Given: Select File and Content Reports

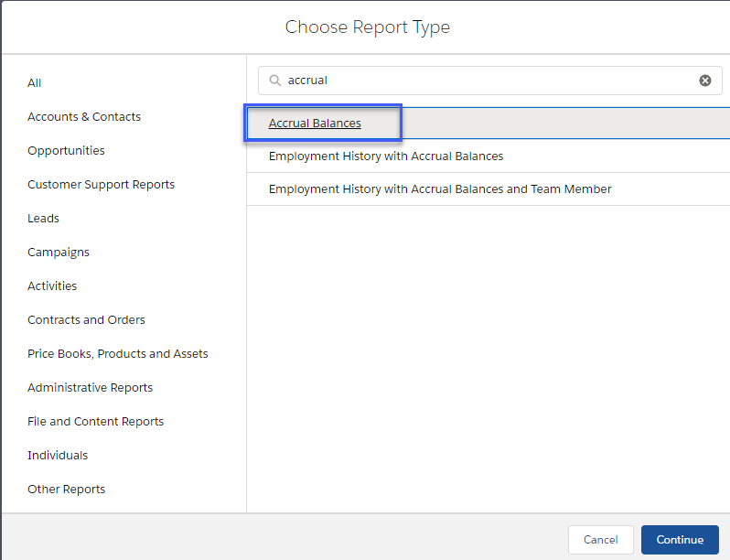Looking at the screenshot, I should (x=95, y=422).
